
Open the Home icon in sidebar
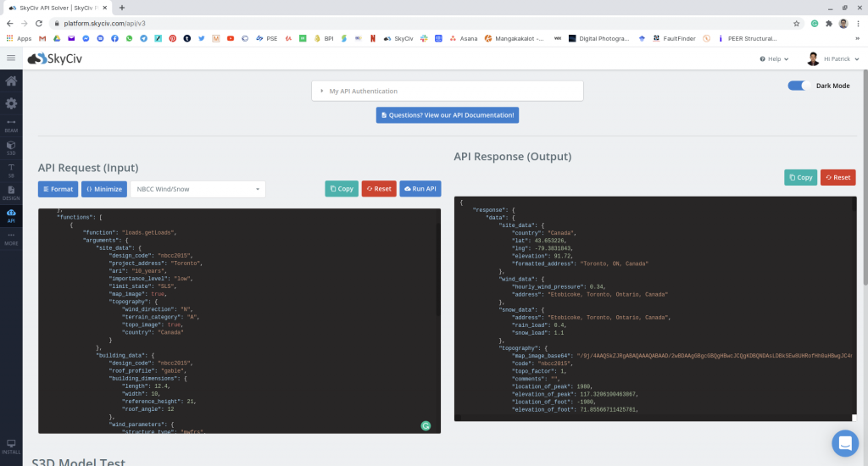pyautogui.click(x=11, y=81)
